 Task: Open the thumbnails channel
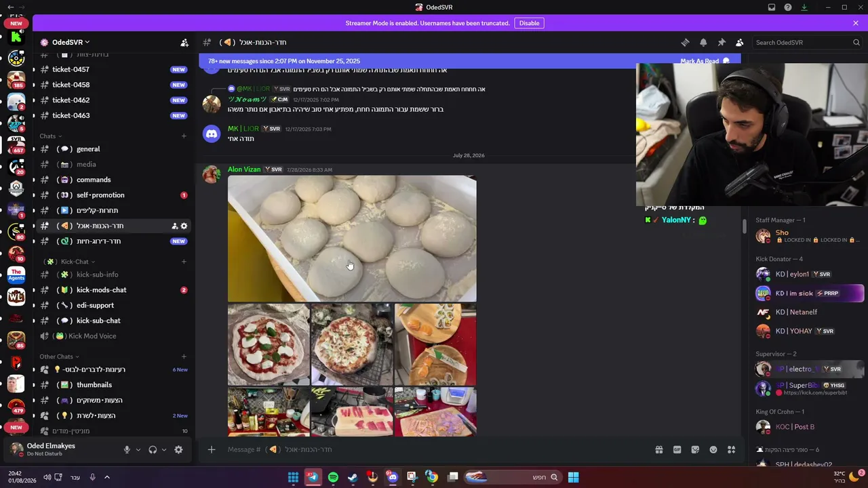(x=113, y=385)
